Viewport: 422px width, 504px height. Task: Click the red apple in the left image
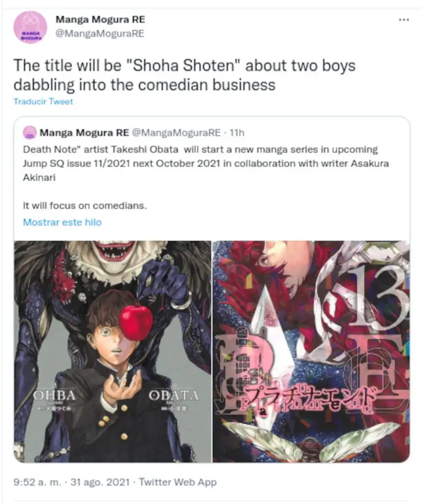136,322
